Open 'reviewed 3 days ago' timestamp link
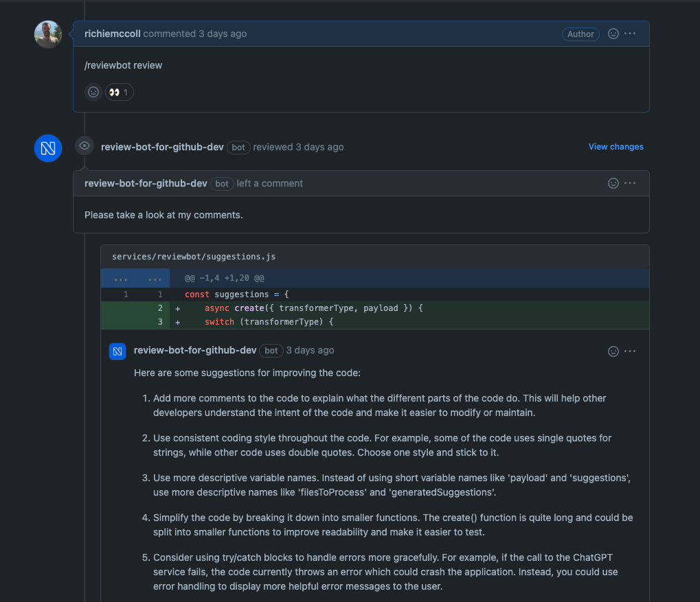700x602 pixels. pyautogui.click(x=319, y=147)
